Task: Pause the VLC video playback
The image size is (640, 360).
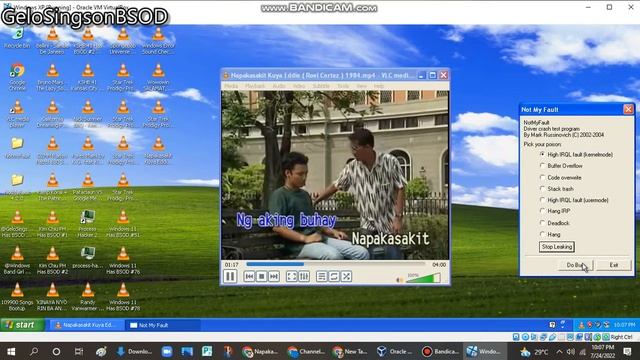Action: click(x=230, y=276)
